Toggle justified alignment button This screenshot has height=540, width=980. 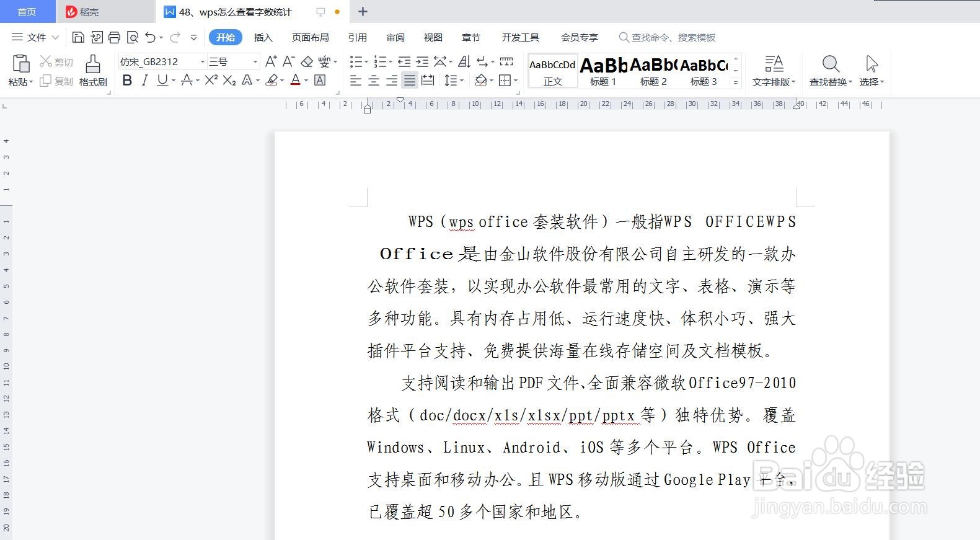click(x=410, y=80)
